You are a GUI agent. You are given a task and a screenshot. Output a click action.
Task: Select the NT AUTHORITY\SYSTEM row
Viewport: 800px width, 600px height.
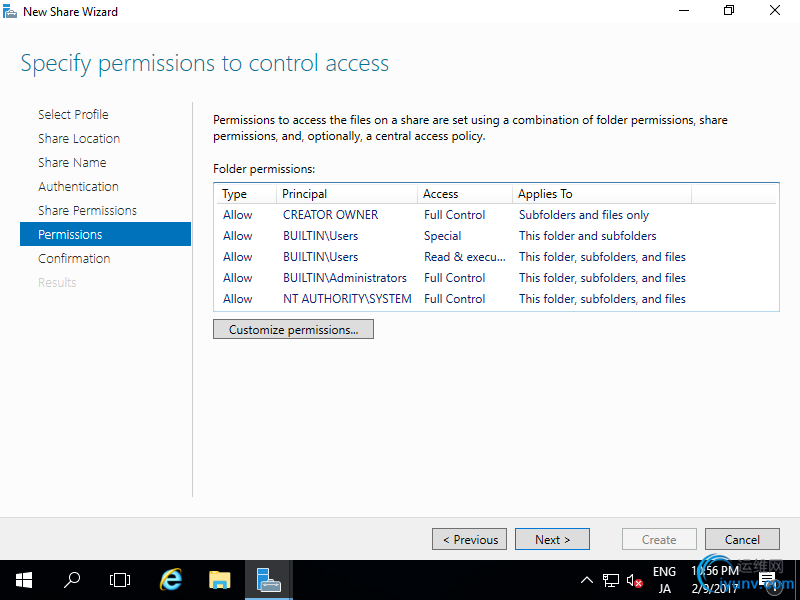(x=496, y=298)
